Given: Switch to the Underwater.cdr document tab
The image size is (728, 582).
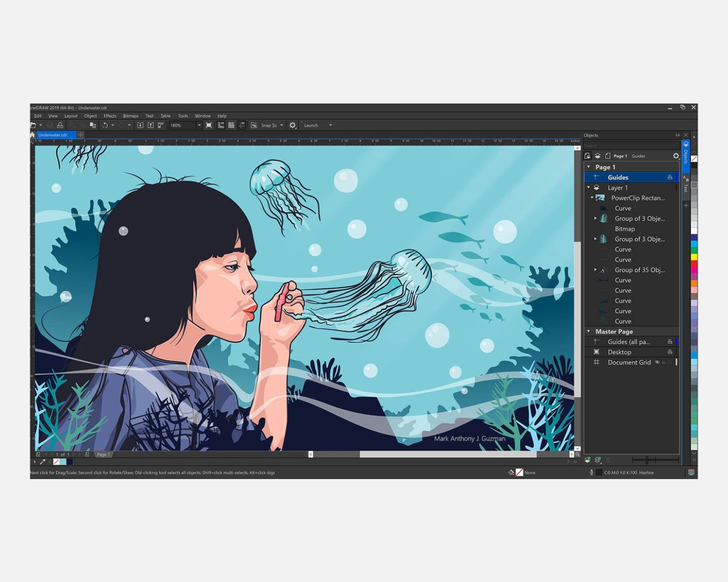Looking at the screenshot, I should click(x=53, y=135).
